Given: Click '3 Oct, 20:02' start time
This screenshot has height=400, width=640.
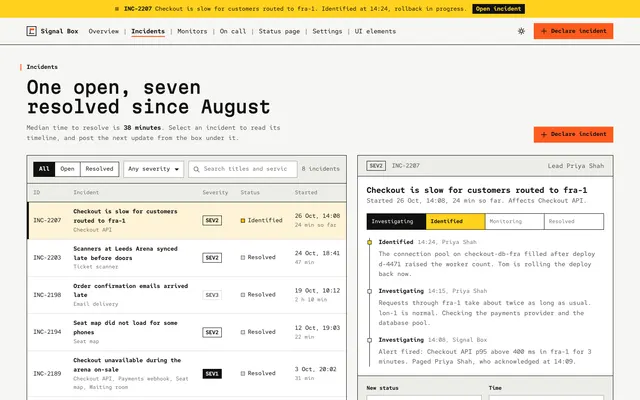Looking at the screenshot, I should coord(316,369).
